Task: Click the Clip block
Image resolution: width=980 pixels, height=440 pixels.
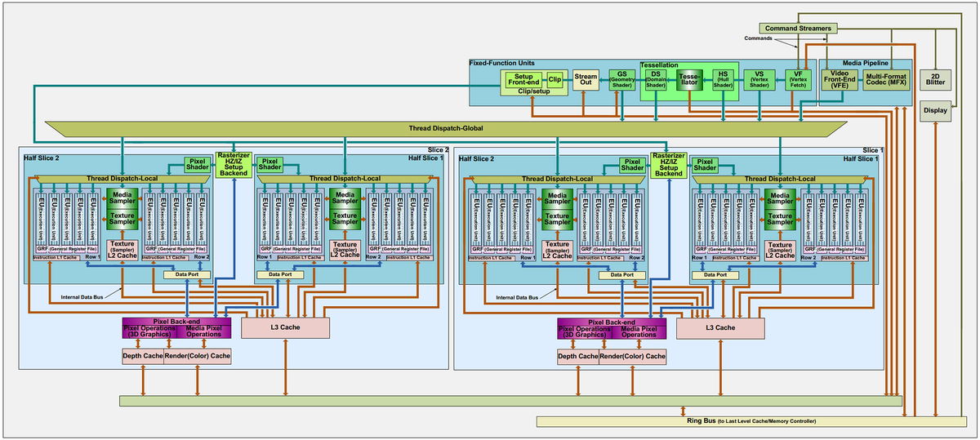Action: [555, 79]
